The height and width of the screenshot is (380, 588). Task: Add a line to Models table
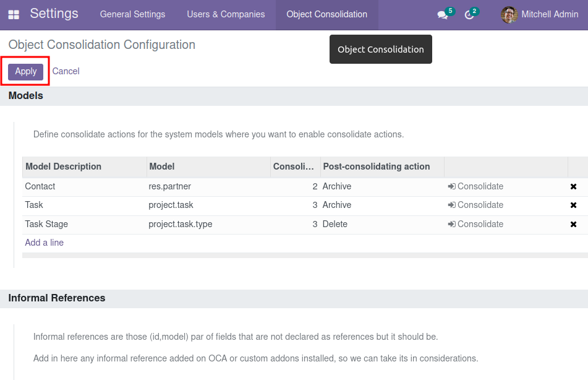coord(45,243)
